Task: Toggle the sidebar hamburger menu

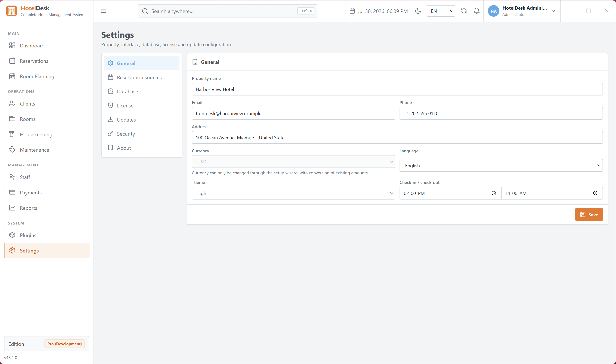Action: click(x=104, y=11)
